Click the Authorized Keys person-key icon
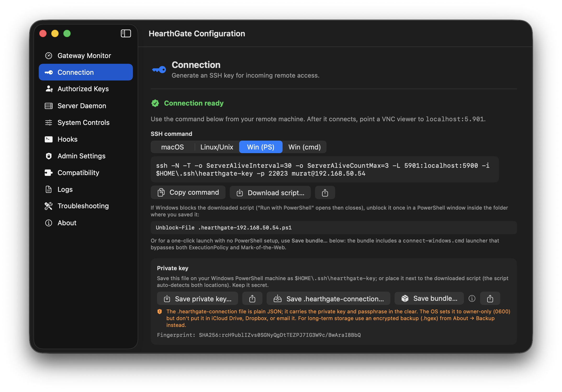Image resolution: width=562 pixels, height=392 pixels. 49,89
